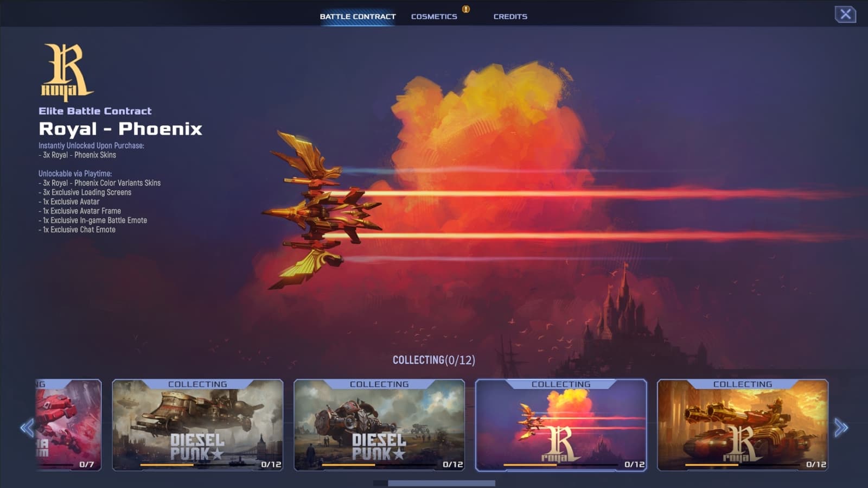The height and width of the screenshot is (488, 868).
Task: Select the Diesel Punk walker contract card
Action: [x=379, y=425]
